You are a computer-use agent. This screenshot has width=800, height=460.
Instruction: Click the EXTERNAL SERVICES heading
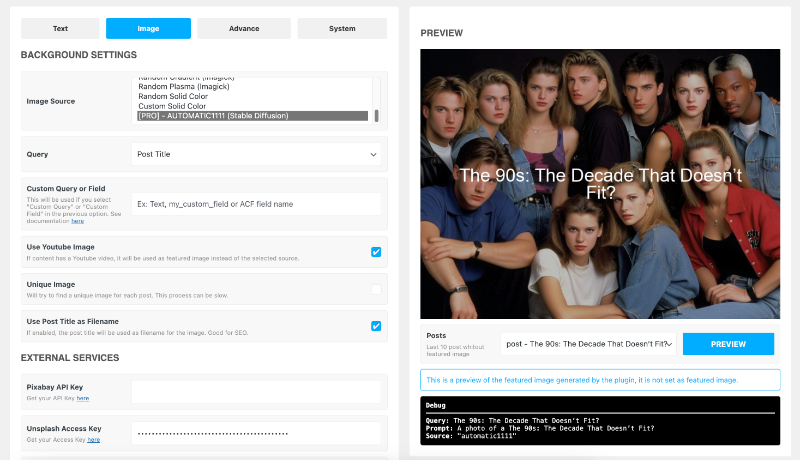70,358
